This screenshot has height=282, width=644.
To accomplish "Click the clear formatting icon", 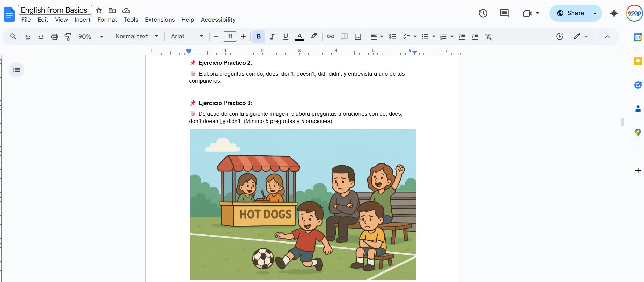I will pyautogui.click(x=488, y=37).
